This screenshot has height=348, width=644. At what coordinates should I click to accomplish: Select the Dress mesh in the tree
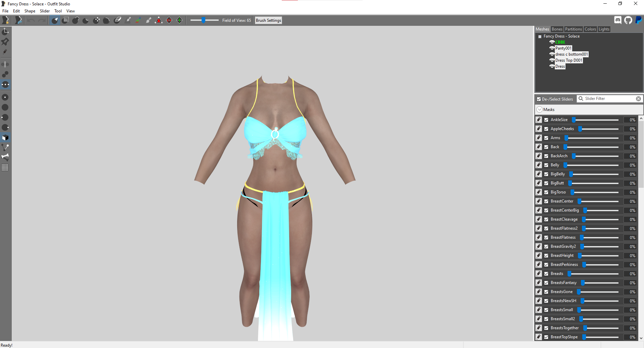point(560,66)
